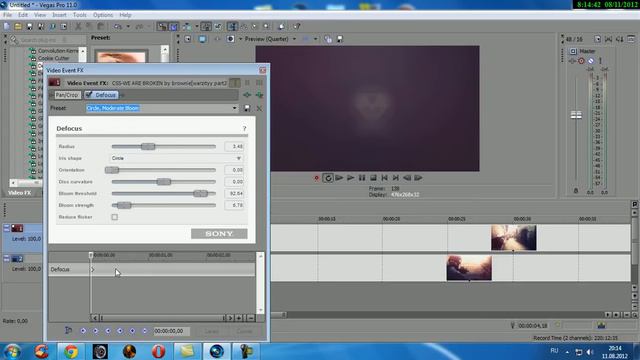Screen dimensions: 640x360
Task: Click the Pan/Crop button in FX chain
Action: (67, 95)
